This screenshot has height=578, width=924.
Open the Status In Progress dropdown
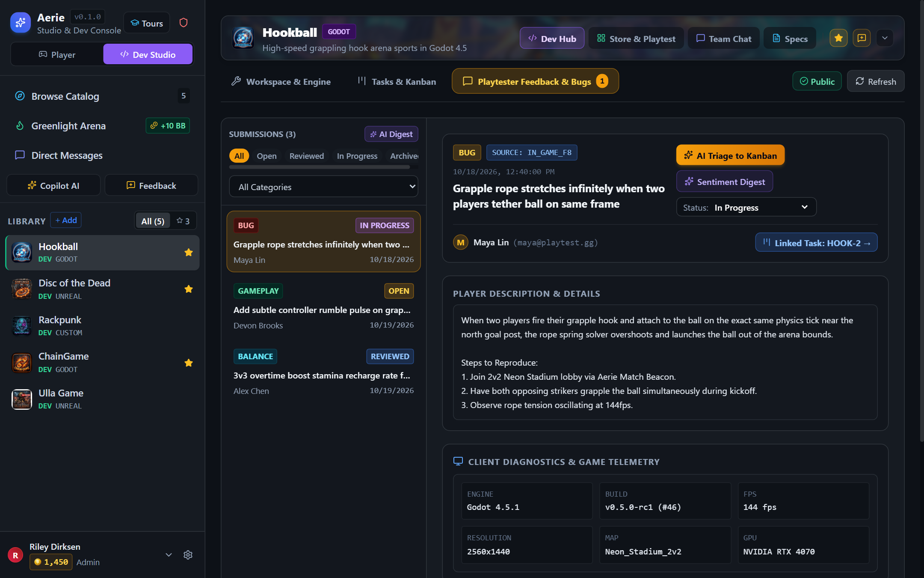(x=746, y=207)
